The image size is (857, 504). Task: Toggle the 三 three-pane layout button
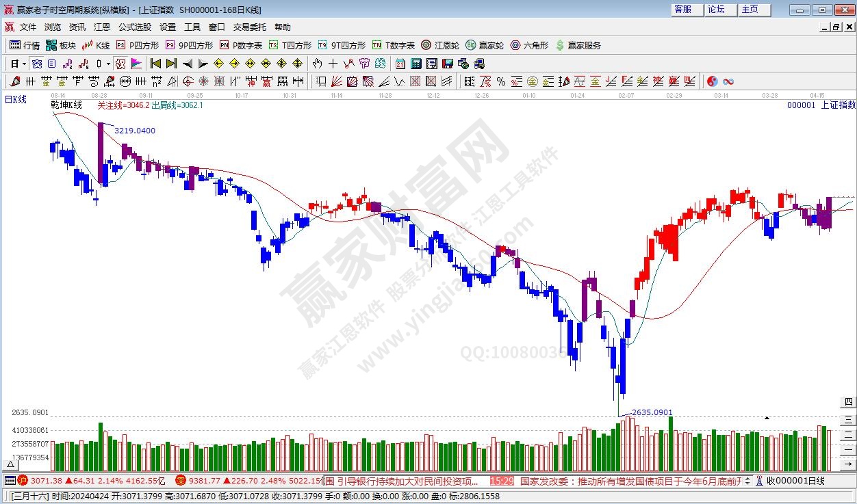pyautogui.click(x=849, y=419)
